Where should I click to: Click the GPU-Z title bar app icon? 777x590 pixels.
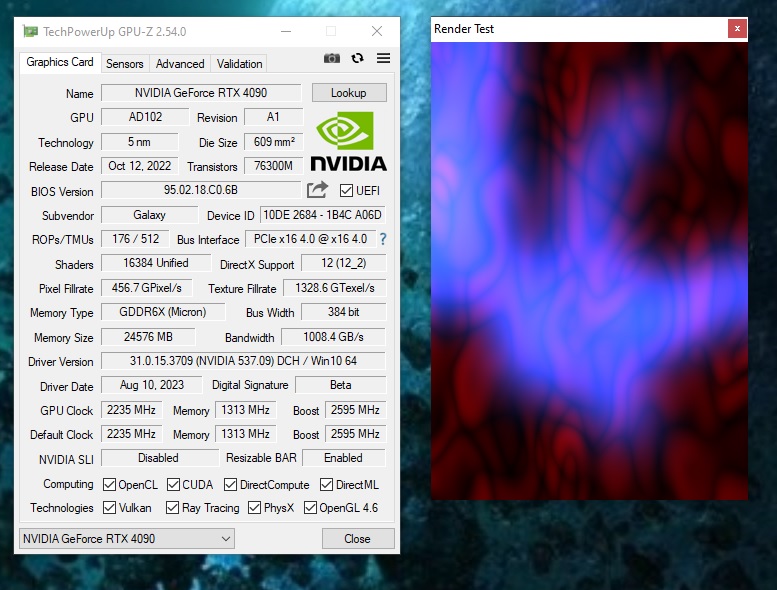[30, 32]
